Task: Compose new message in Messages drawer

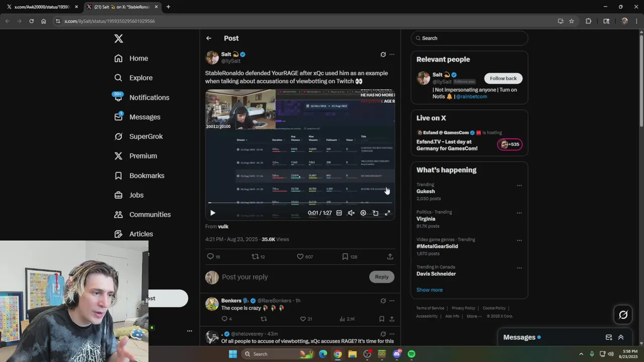Action: pos(609,337)
